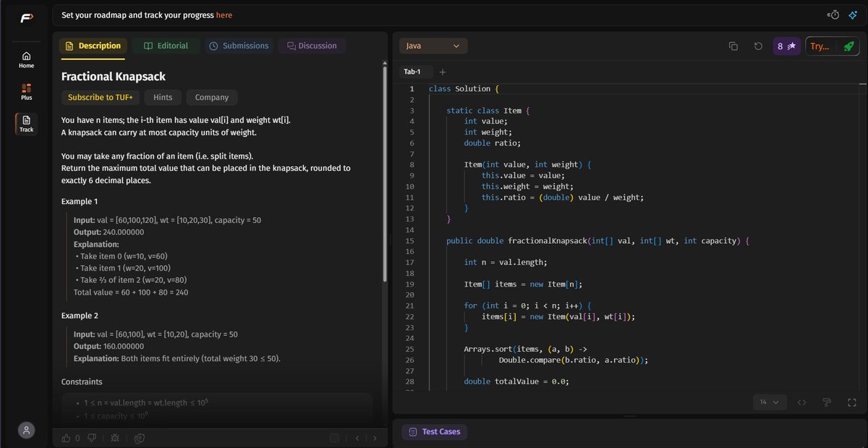Toggle the angle brackets editor icon
This screenshot has height=448, width=868.
coord(801,402)
